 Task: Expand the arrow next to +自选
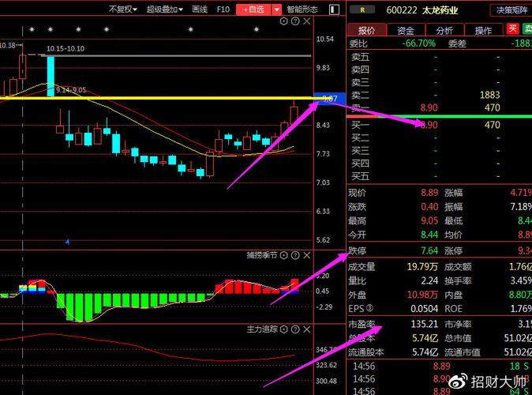tap(277, 9)
